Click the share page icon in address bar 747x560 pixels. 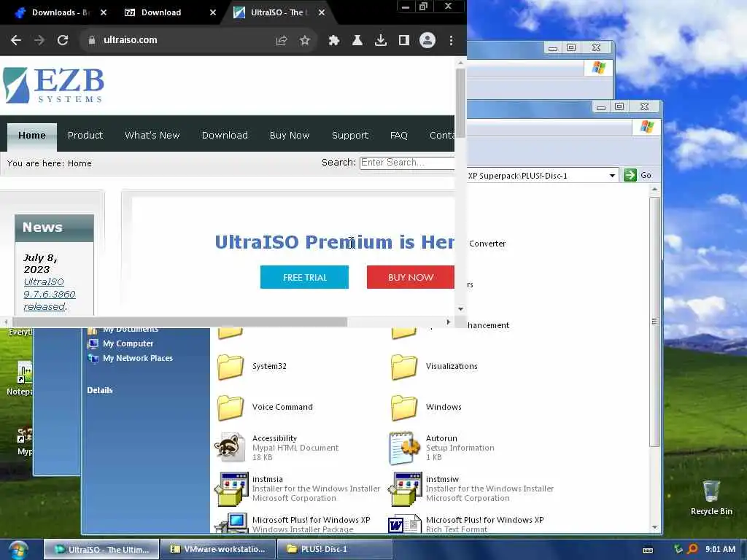point(282,41)
